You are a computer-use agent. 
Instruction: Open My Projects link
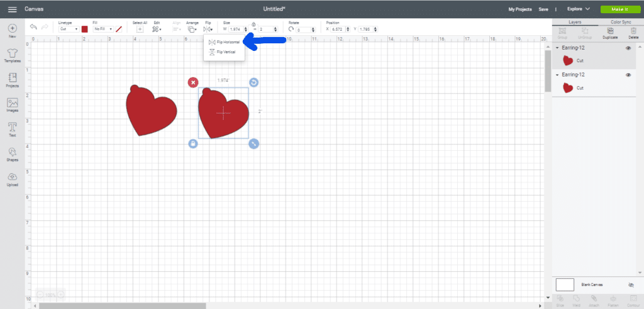[519, 9]
